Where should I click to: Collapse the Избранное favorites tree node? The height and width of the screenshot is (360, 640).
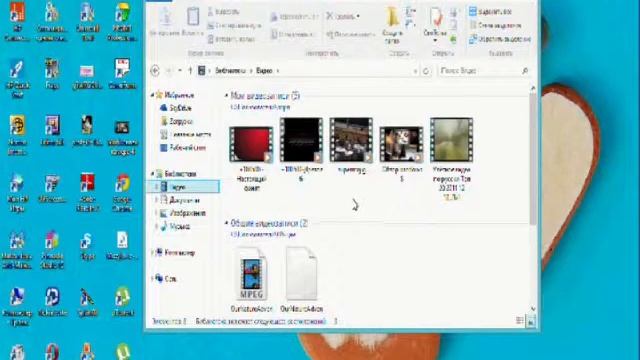pos(152,95)
